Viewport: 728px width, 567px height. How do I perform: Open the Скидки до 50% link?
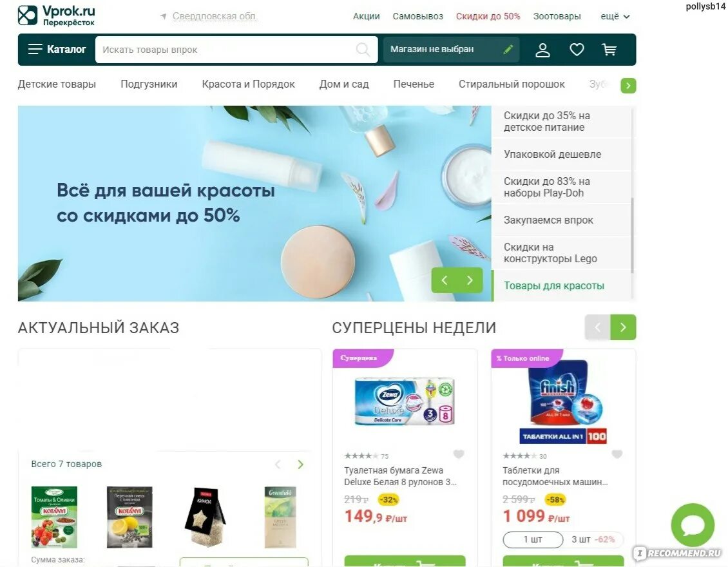point(488,16)
